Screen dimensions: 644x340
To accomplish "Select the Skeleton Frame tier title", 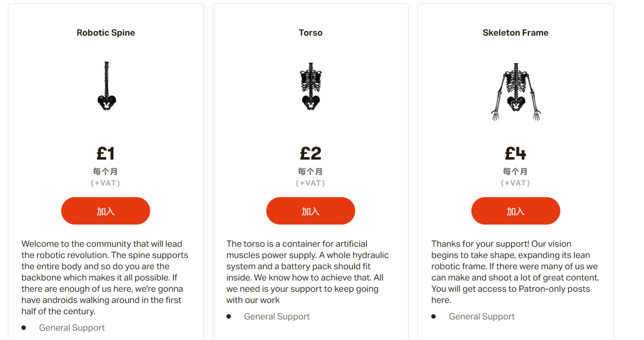I will [x=515, y=33].
